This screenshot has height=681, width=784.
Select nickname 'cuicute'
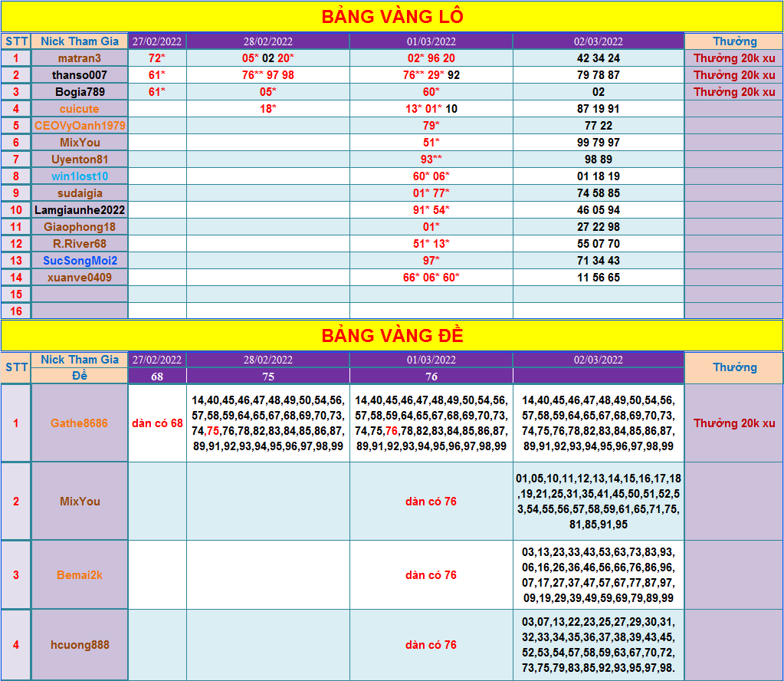[x=80, y=109]
